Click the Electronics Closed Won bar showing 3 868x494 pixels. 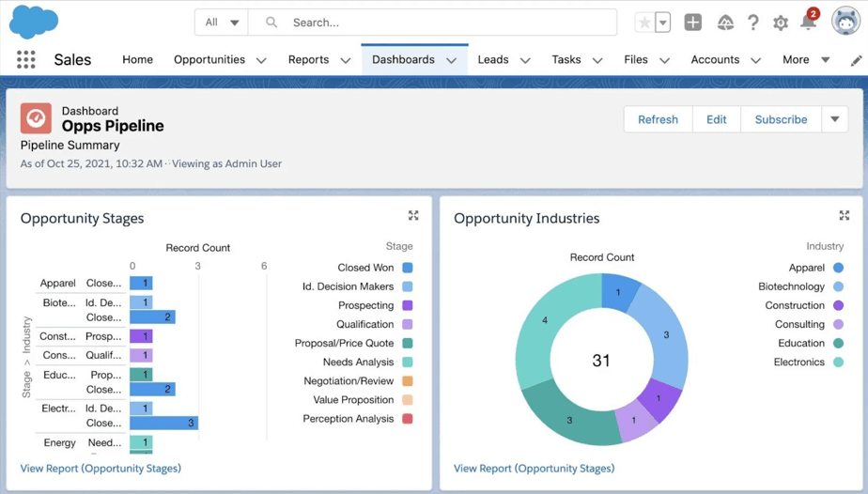[x=163, y=423]
